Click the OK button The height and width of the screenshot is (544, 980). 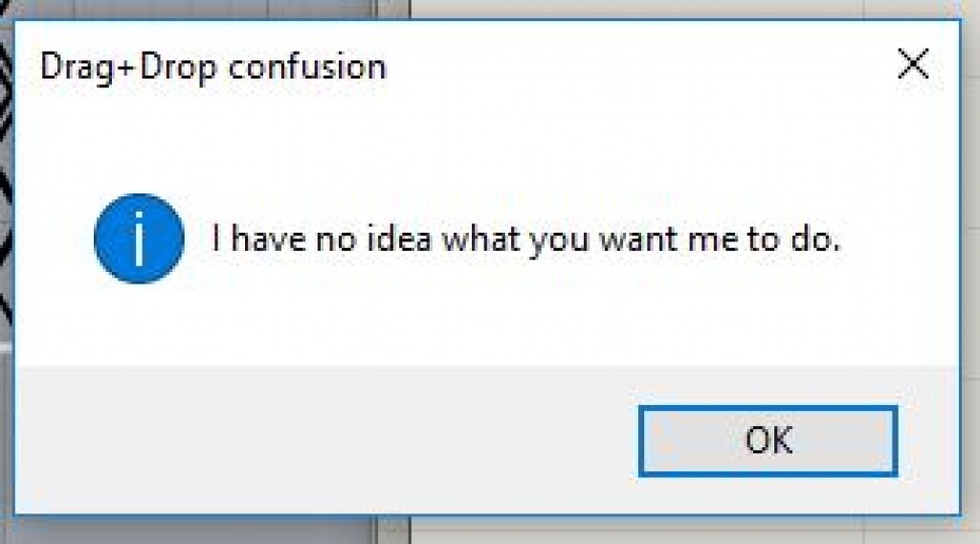point(768,441)
